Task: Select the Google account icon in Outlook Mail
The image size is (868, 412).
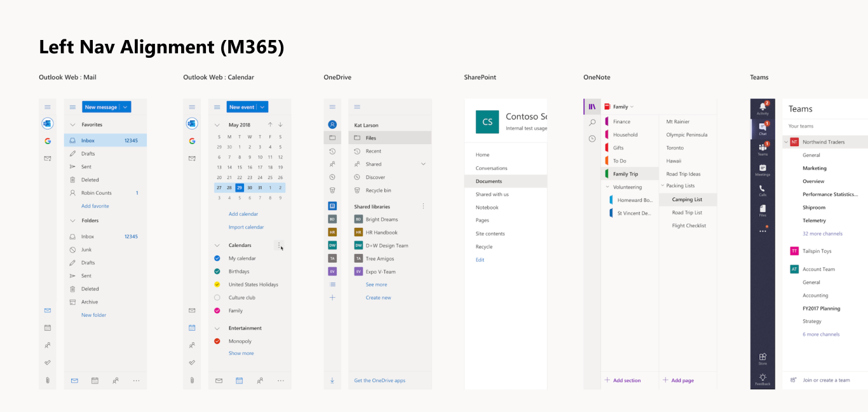Action: coord(47,141)
